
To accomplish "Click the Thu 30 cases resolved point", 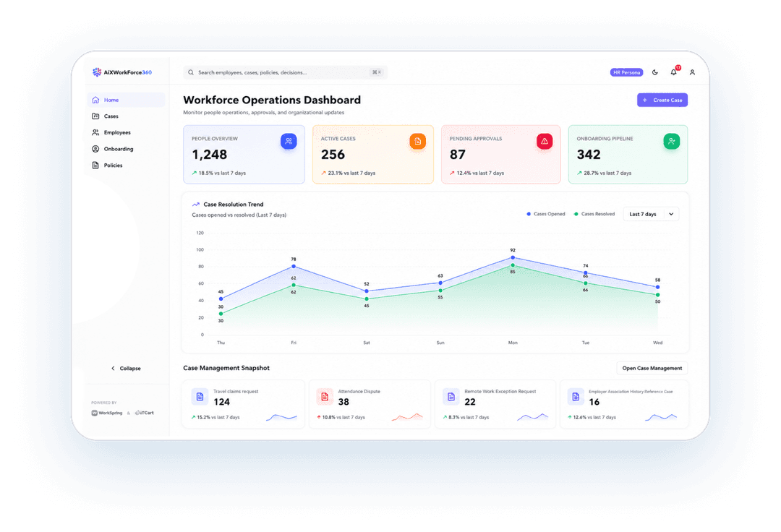I will 221,314.
